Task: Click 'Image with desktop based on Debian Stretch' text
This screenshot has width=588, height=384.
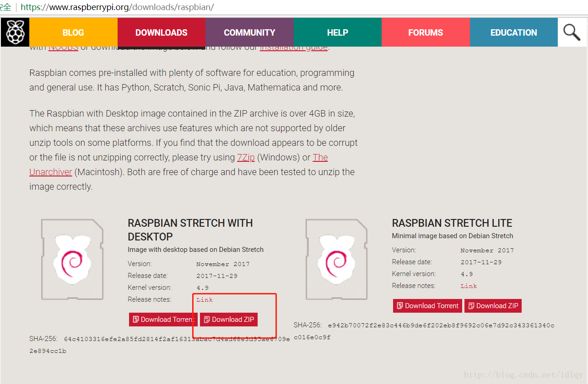Action: coord(196,250)
